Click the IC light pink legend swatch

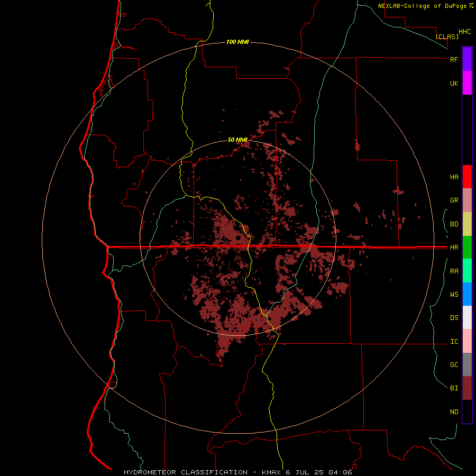point(467,341)
